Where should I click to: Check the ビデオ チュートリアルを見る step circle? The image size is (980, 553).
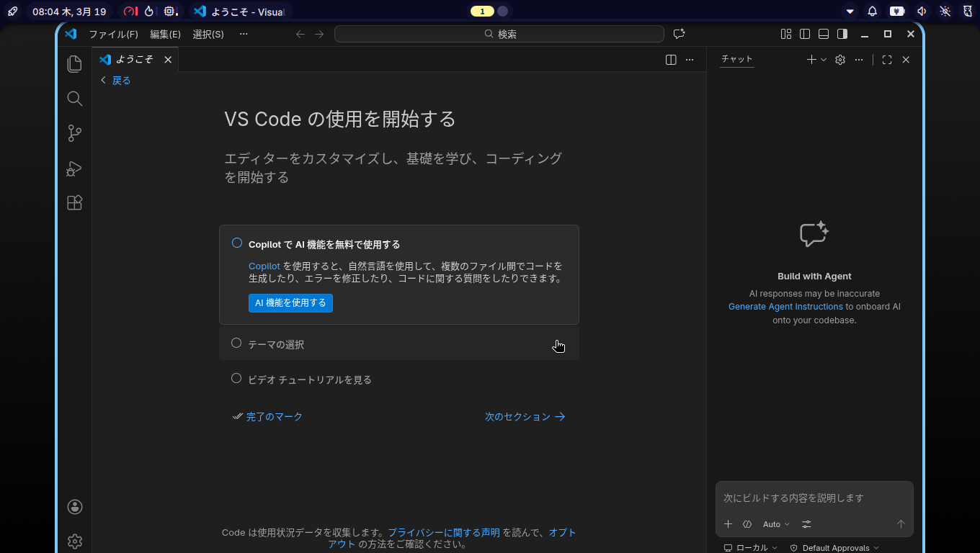236,378
